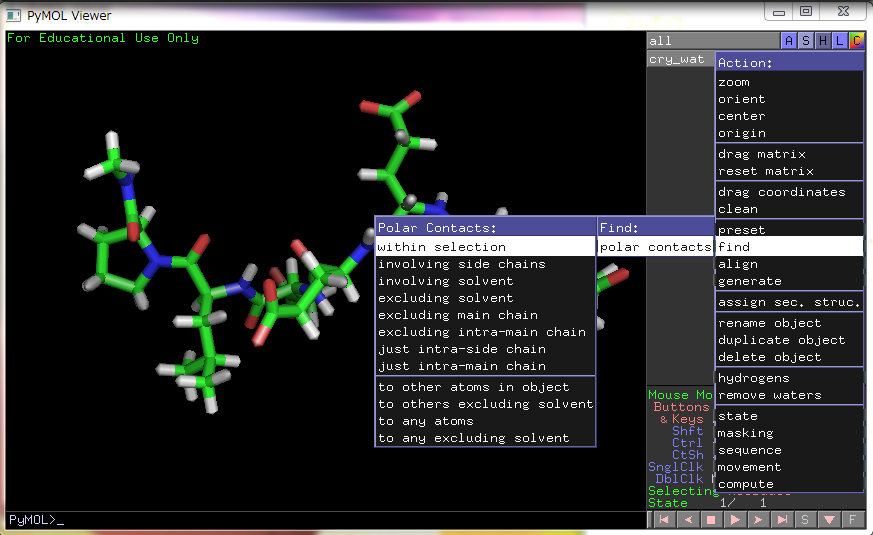Open the S (Show) menu for all
The width and height of the screenshot is (873, 535).
click(x=806, y=41)
